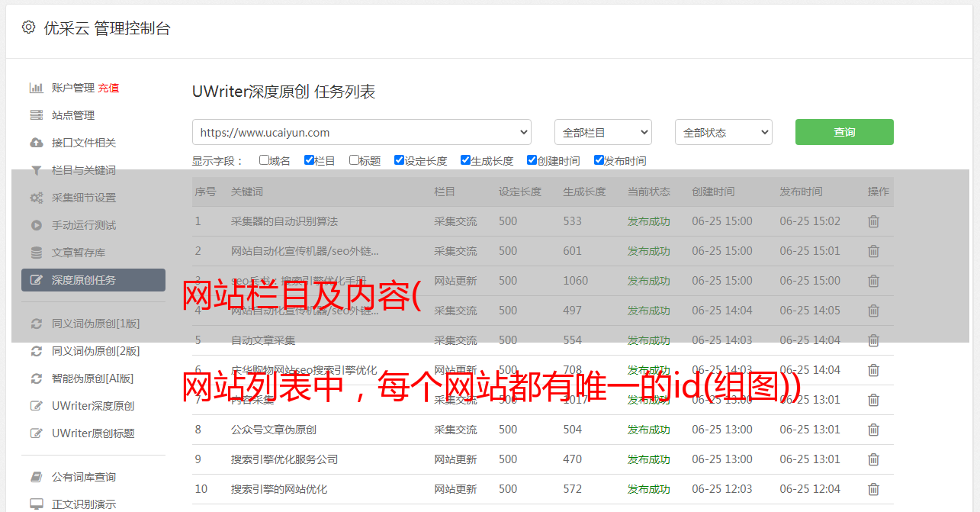The height and width of the screenshot is (512, 980).
Task: Uncheck the 创建时间 field checkbox
Action: 532,160
